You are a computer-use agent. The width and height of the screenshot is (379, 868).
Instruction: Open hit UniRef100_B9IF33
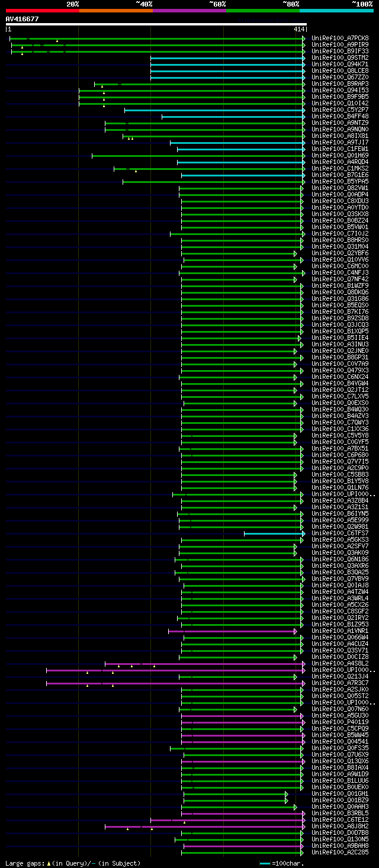pyautogui.click(x=340, y=51)
